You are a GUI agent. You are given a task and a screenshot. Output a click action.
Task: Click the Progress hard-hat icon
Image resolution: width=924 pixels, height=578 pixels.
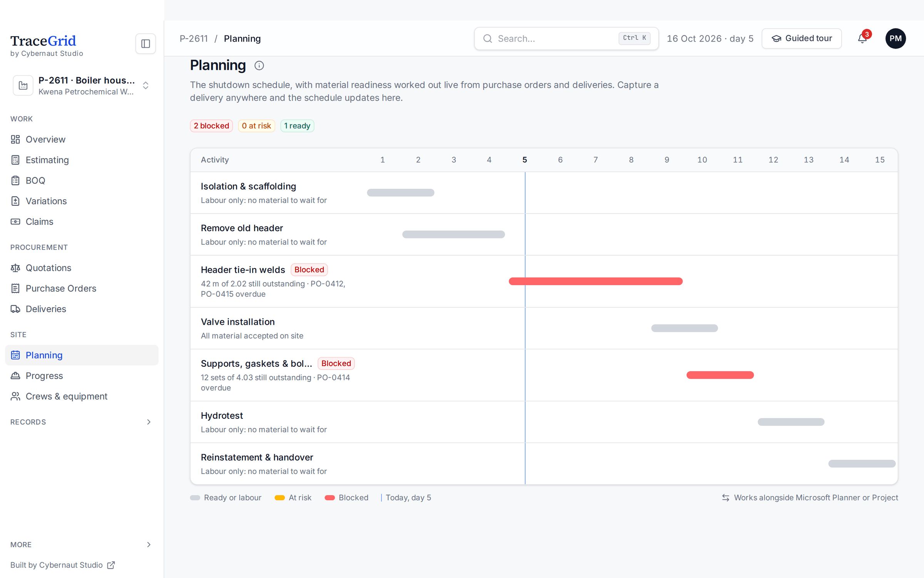15,376
